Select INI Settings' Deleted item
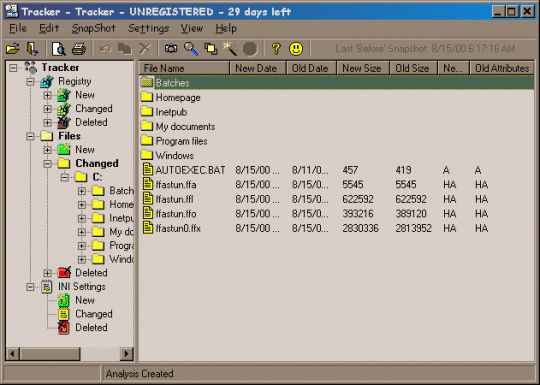540x385 pixels. point(91,327)
